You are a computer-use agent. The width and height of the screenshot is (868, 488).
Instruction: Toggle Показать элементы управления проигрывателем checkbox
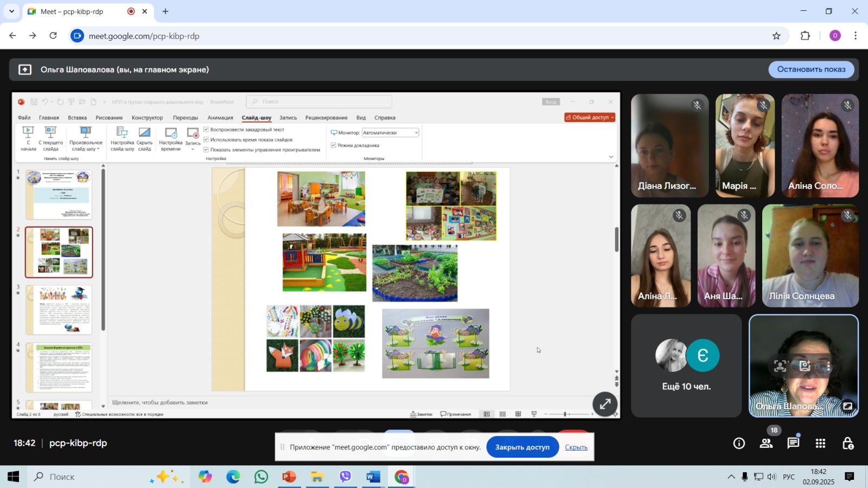tap(206, 150)
